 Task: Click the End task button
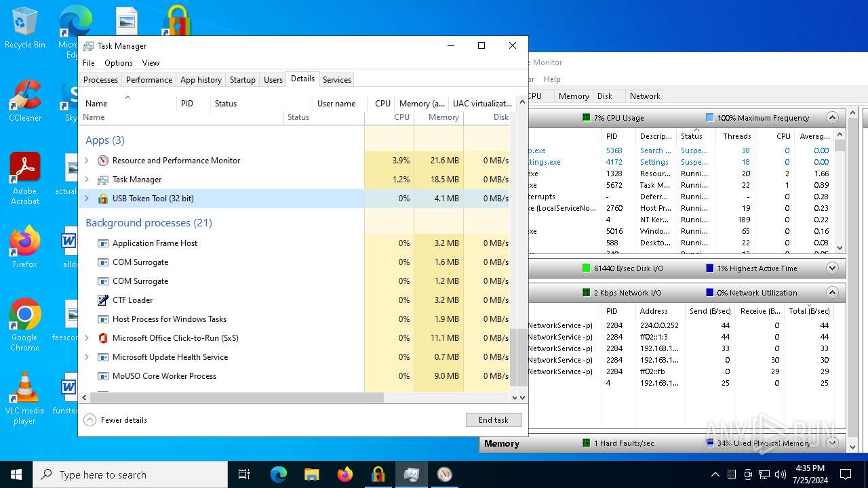tap(494, 420)
